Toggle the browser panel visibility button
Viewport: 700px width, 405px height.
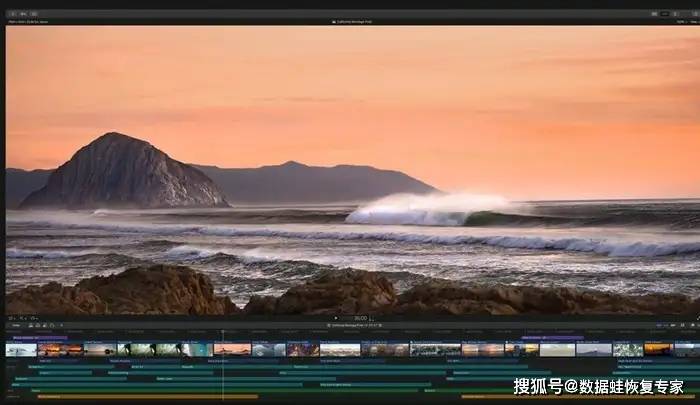656,13
